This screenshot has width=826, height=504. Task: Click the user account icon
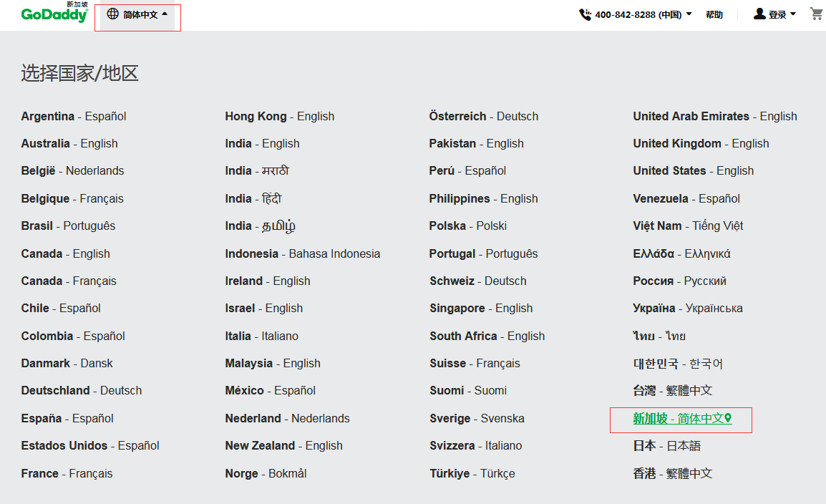pos(759,14)
